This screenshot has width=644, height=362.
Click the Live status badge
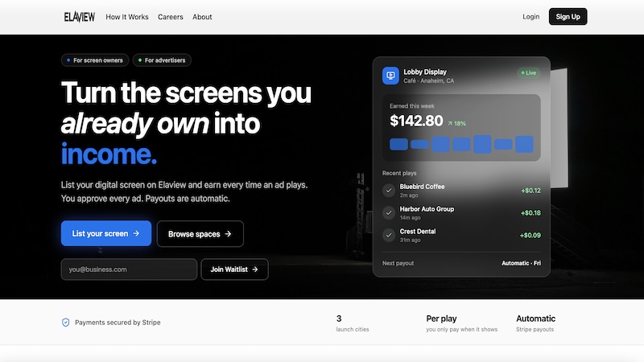[x=529, y=72]
